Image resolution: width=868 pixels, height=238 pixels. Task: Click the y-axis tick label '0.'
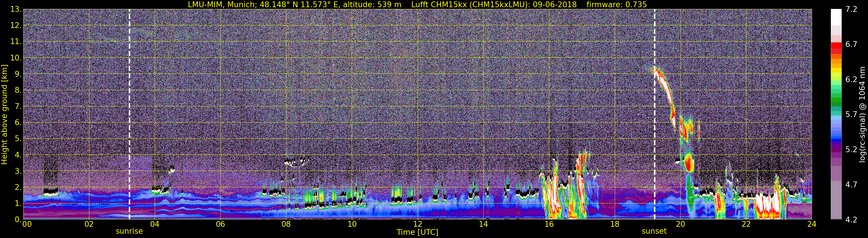click(x=18, y=219)
